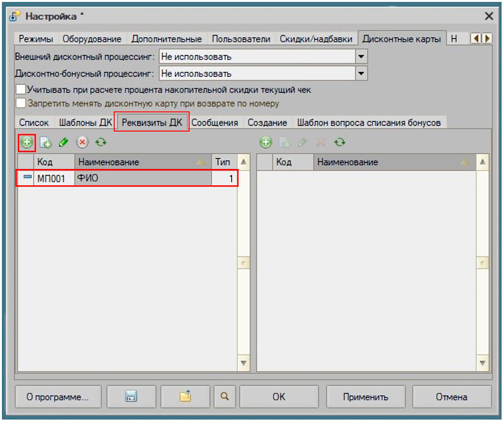Click the folder export button at bottom
The image size is (504, 421).
click(x=185, y=397)
